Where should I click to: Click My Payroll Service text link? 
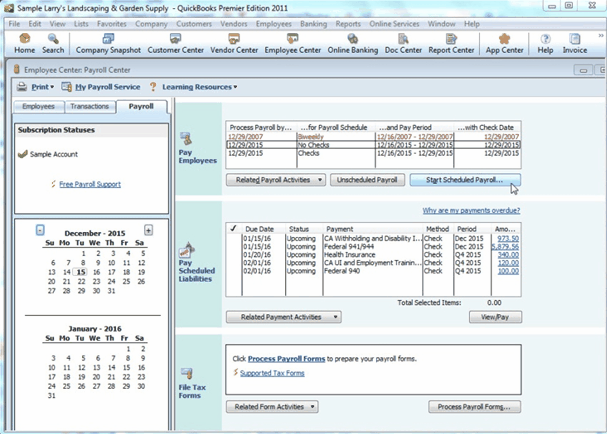[x=108, y=87]
